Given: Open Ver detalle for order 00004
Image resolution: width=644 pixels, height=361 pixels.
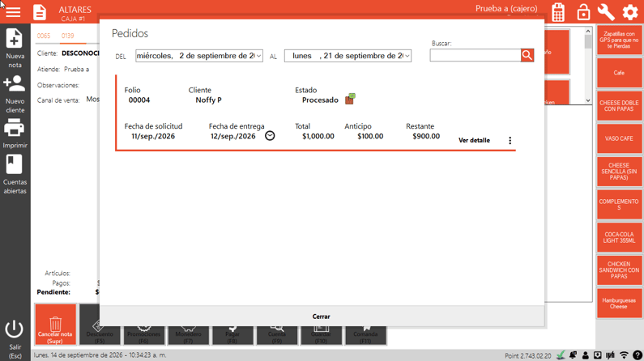Looking at the screenshot, I should click(x=474, y=140).
